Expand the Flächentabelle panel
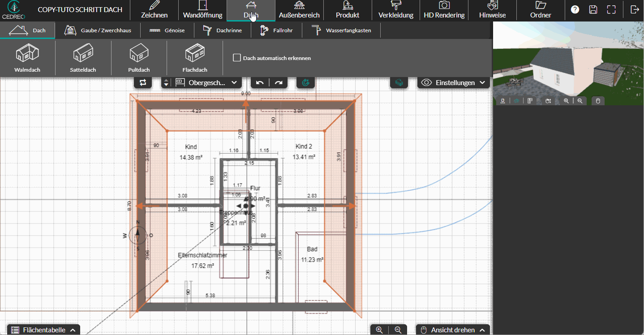The image size is (644, 335). pos(43,330)
